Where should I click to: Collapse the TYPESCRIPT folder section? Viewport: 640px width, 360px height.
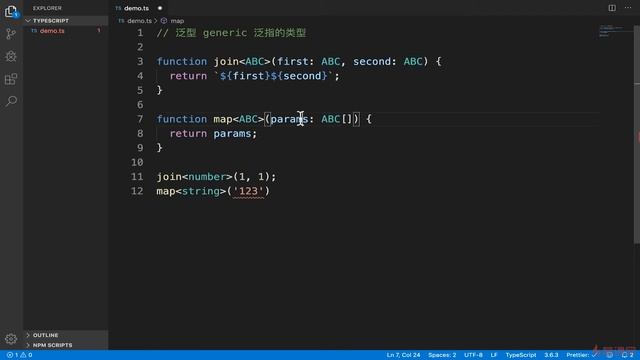coord(66,20)
